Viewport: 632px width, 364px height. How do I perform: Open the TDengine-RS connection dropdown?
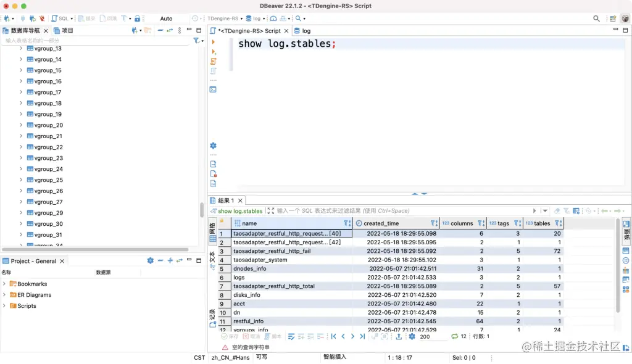click(x=241, y=18)
